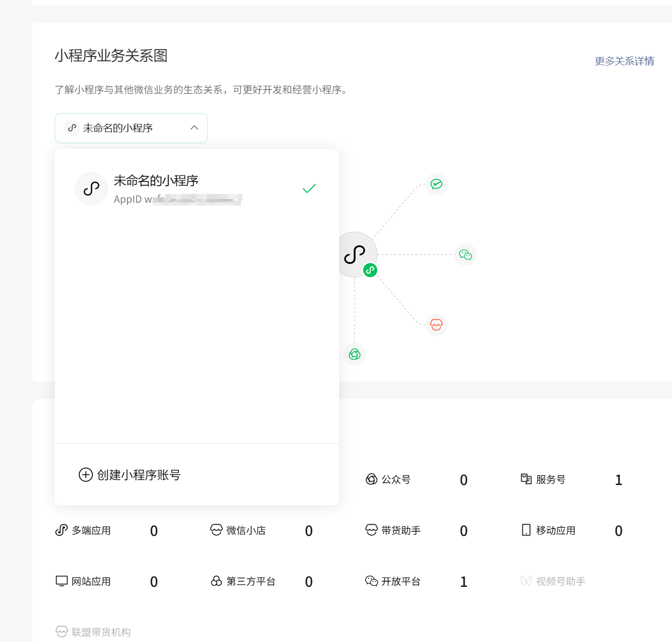Viewport: 672px width, 642px height.
Task: Click the disabled 视频号助手 label
Action: pos(561,581)
